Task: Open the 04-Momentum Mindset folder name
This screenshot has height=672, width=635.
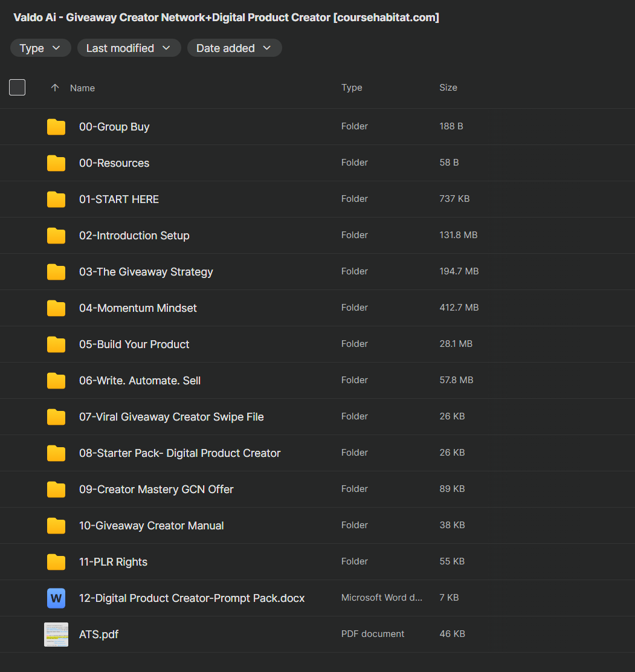Action: pos(138,308)
